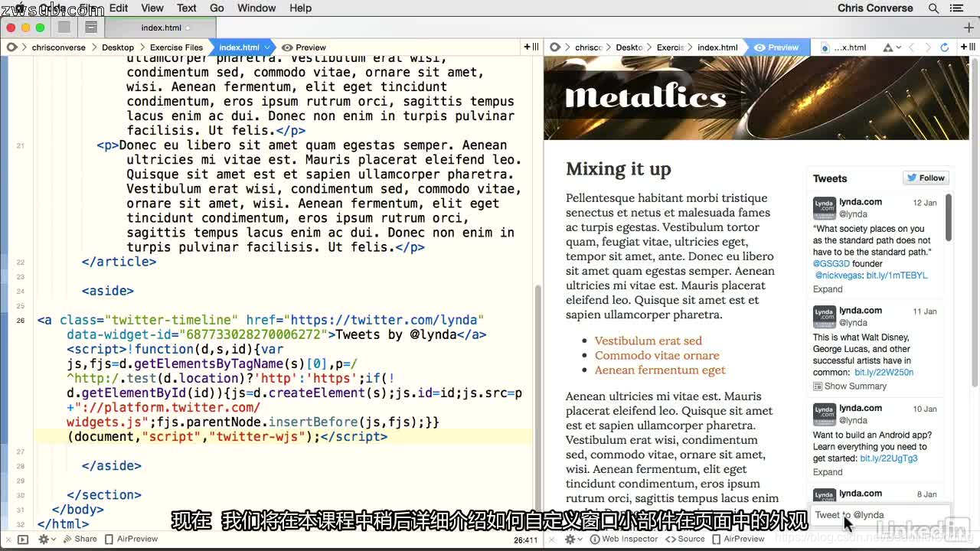Click lynda.com avatar on 12 Jan tweet
This screenshot has width=980, height=551.
(x=825, y=208)
